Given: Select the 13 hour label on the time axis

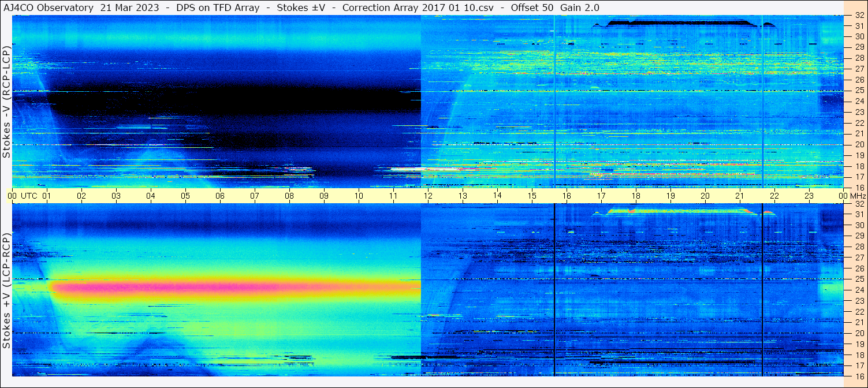Looking at the screenshot, I should pos(463,196).
